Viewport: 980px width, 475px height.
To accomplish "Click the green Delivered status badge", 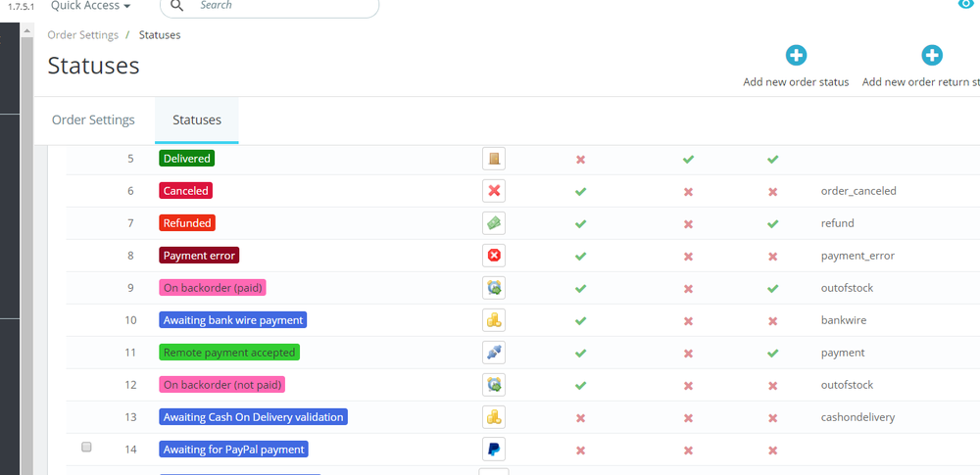I will (187, 159).
